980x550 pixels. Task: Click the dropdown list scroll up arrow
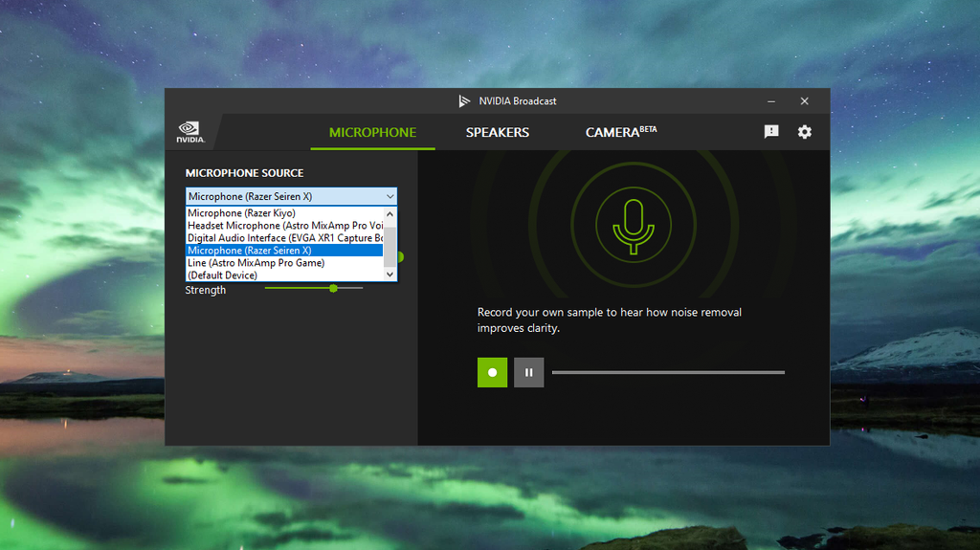390,213
